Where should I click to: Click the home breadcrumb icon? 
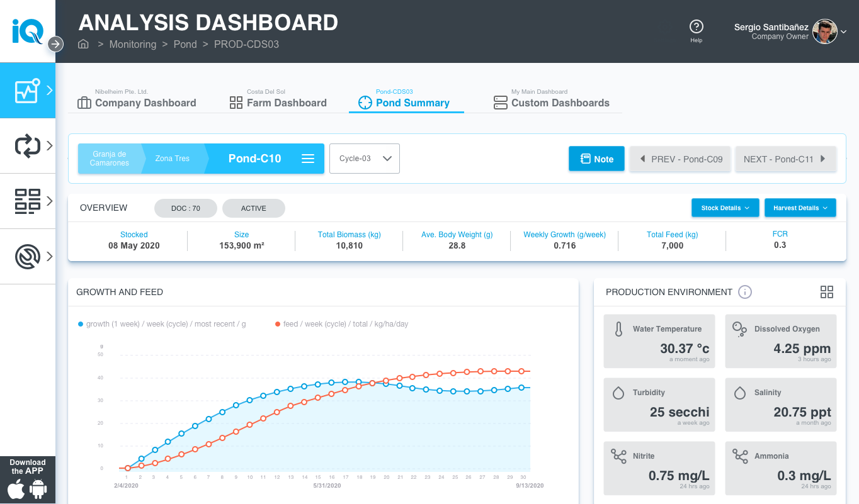click(x=83, y=44)
